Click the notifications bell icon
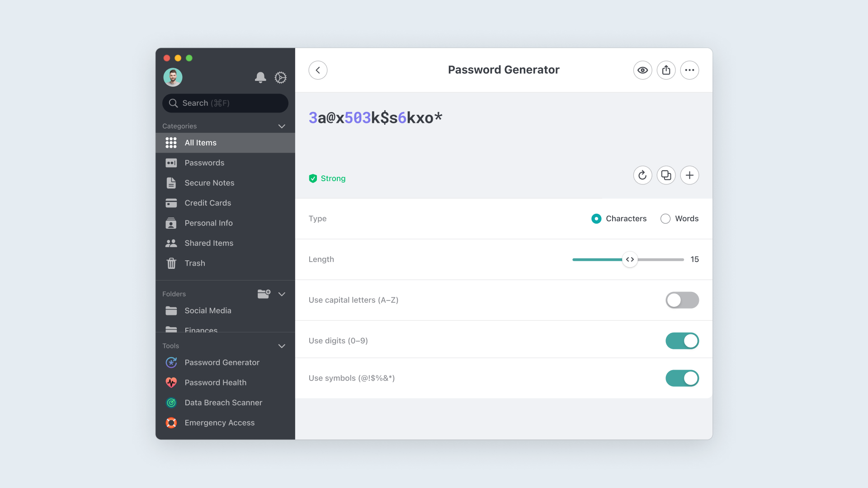The width and height of the screenshot is (868, 488). pos(260,77)
